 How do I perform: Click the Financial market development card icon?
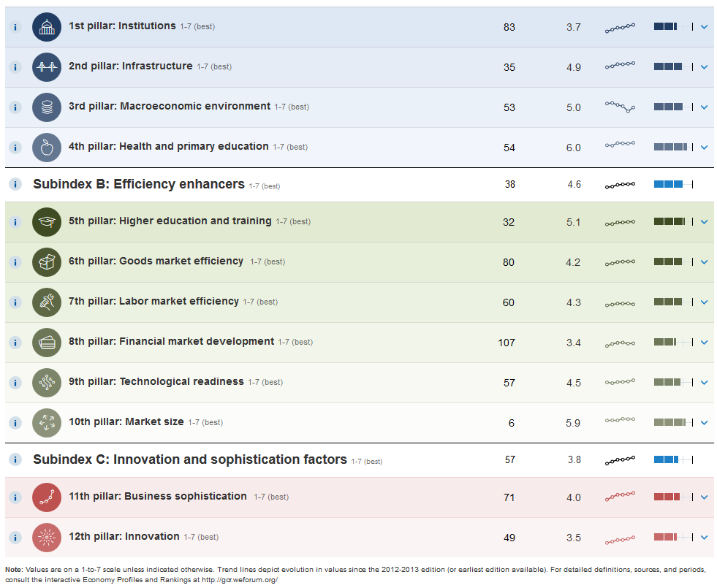(47, 343)
